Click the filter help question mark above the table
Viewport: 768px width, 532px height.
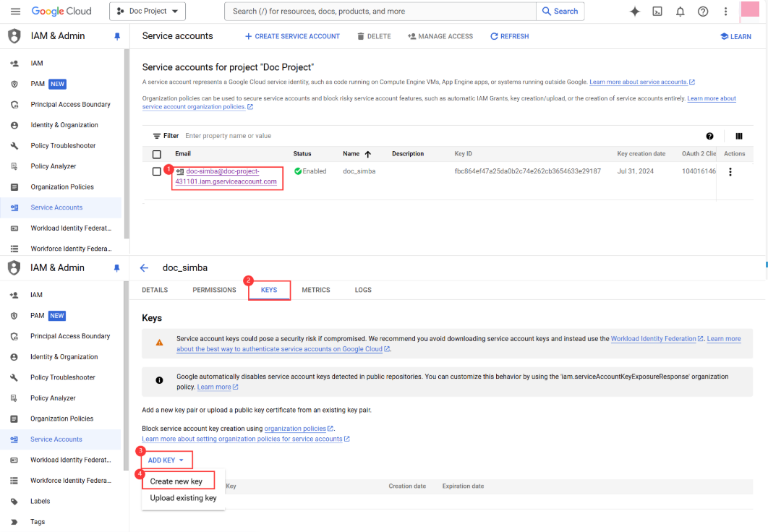709,136
